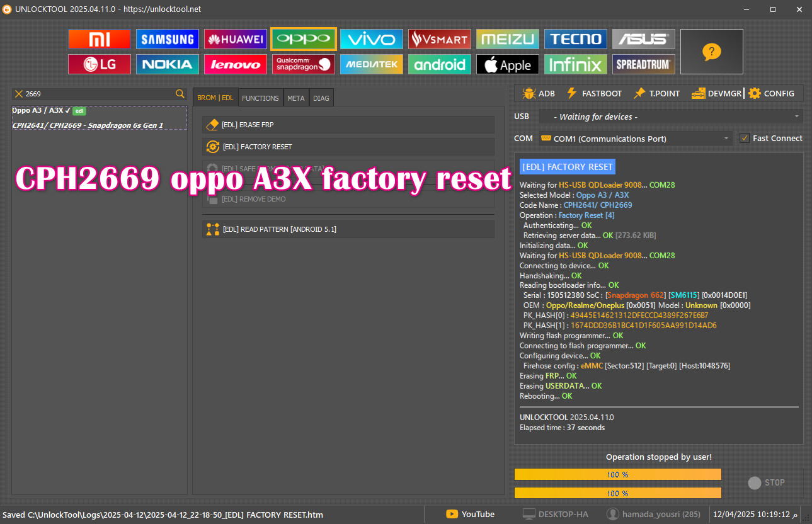Screen dimensions: 812x524
Task: Click the [EDL] FACTORY RESET button
Action: 348,147
